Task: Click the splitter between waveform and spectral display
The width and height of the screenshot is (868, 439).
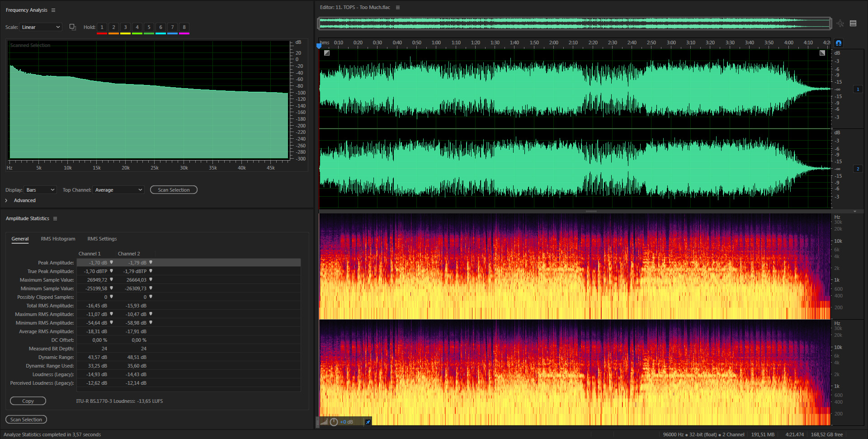Action: click(x=591, y=211)
